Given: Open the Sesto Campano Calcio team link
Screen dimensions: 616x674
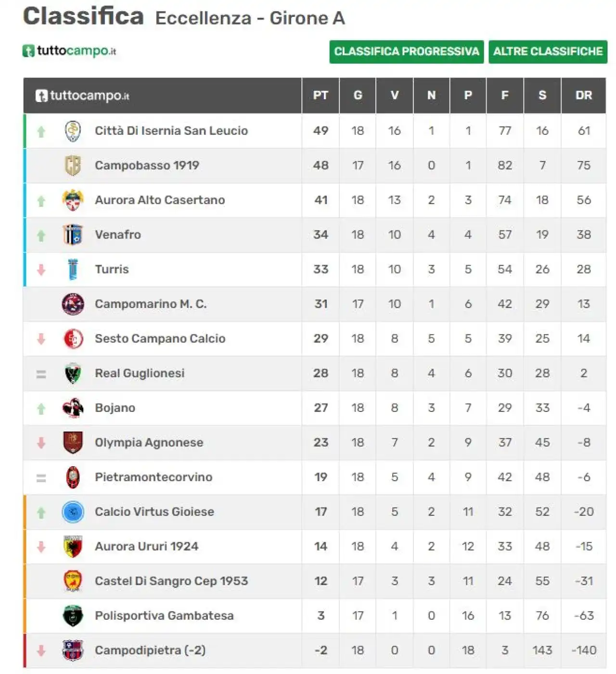Looking at the screenshot, I should point(160,339).
